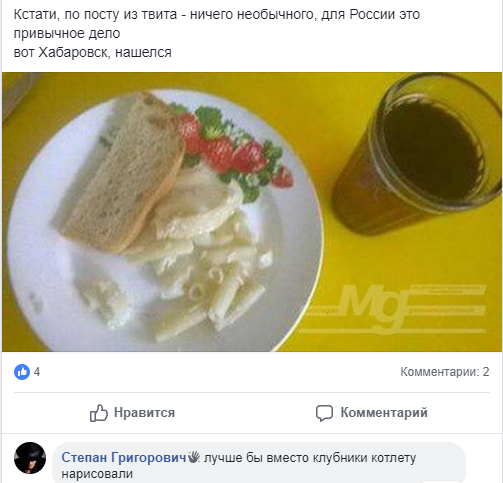Click the post text about Хабаровск
This screenshot has width=503, height=483.
pyautogui.click(x=93, y=52)
